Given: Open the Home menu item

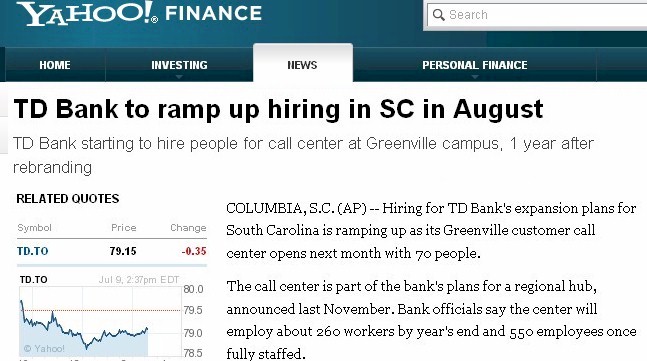Looking at the screenshot, I should pos(55,65).
